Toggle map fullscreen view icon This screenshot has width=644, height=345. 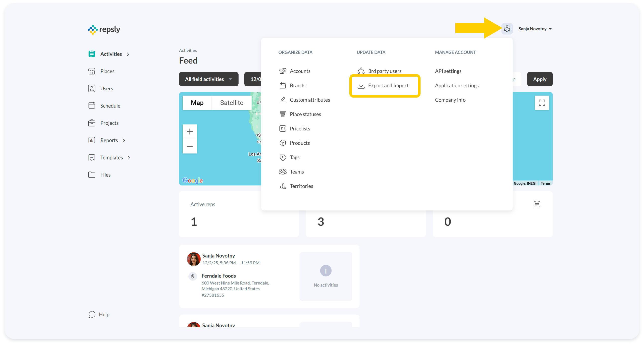pos(542,103)
